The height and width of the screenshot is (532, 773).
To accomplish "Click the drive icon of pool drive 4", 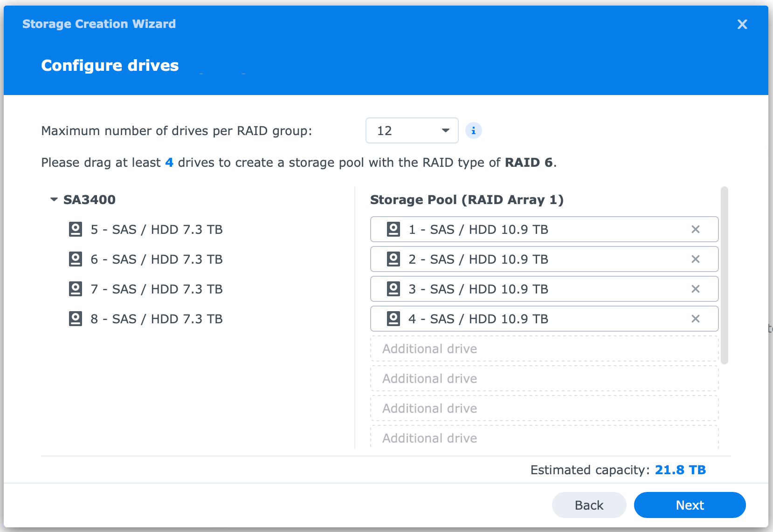I will point(393,319).
